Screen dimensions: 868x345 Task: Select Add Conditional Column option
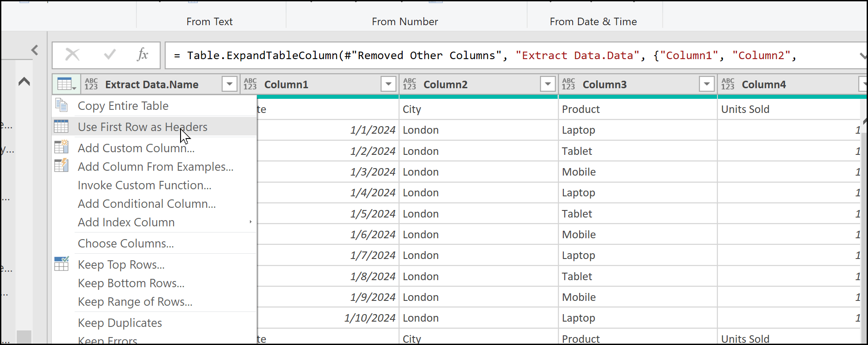pos(147,204)
